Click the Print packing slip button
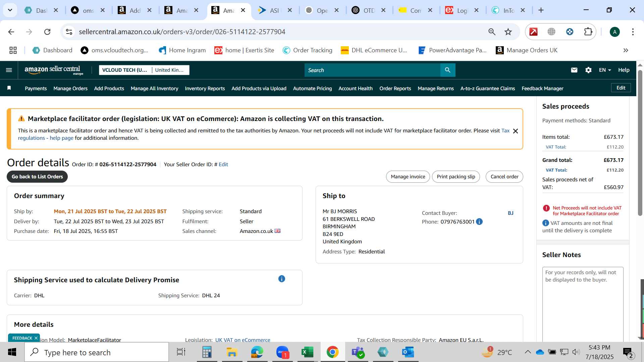This screenshot has height=362, width=644. (456, 177)
